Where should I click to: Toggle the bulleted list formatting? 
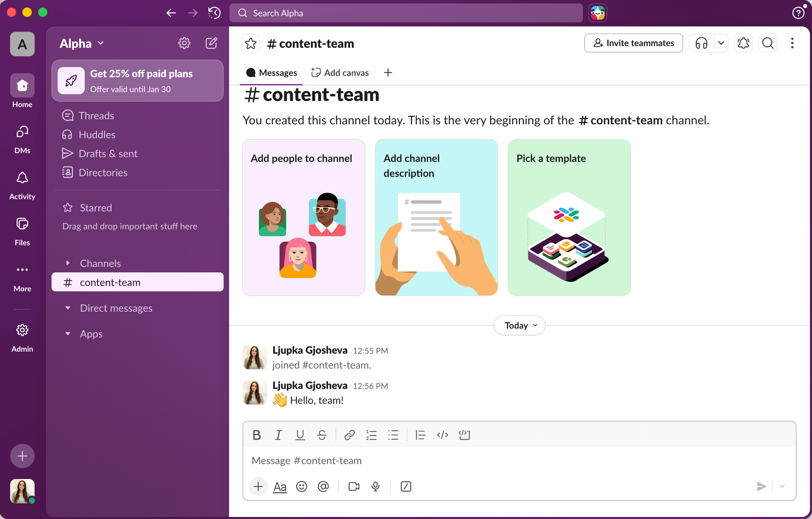tap(393, 435)
